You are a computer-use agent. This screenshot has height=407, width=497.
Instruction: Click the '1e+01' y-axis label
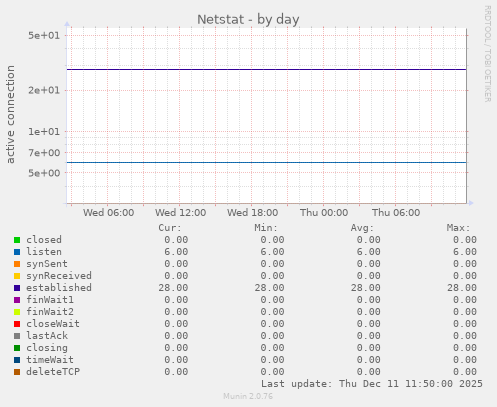point(44,132)
